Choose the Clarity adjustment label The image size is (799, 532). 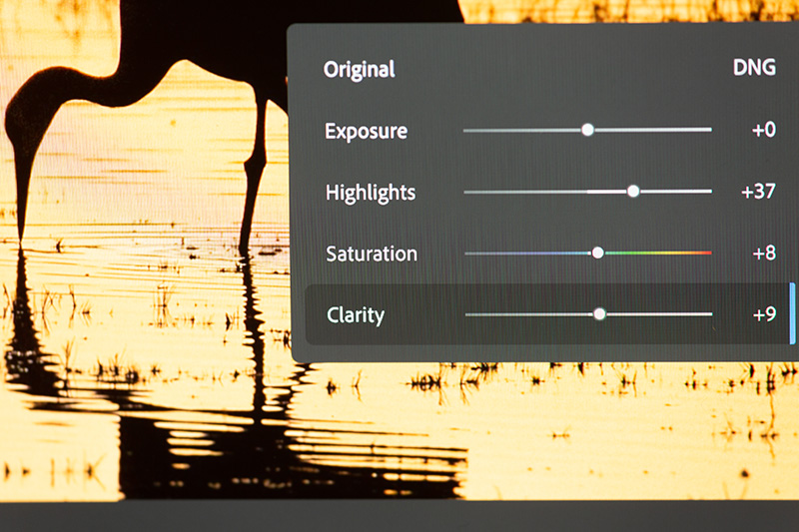click(356, 315)
